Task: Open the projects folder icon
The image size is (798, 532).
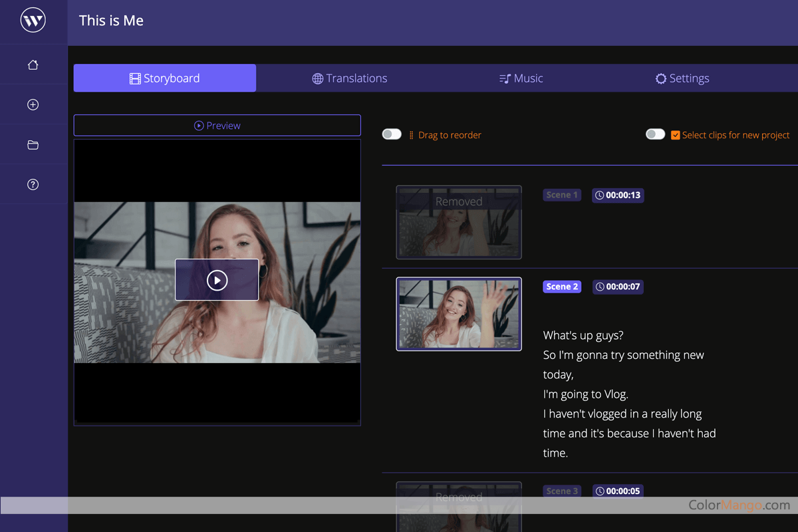Action: coord(33,145)
